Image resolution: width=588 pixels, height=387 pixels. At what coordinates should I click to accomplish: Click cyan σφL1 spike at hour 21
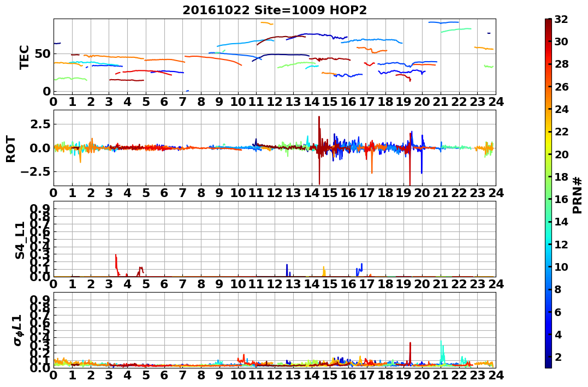442,352
